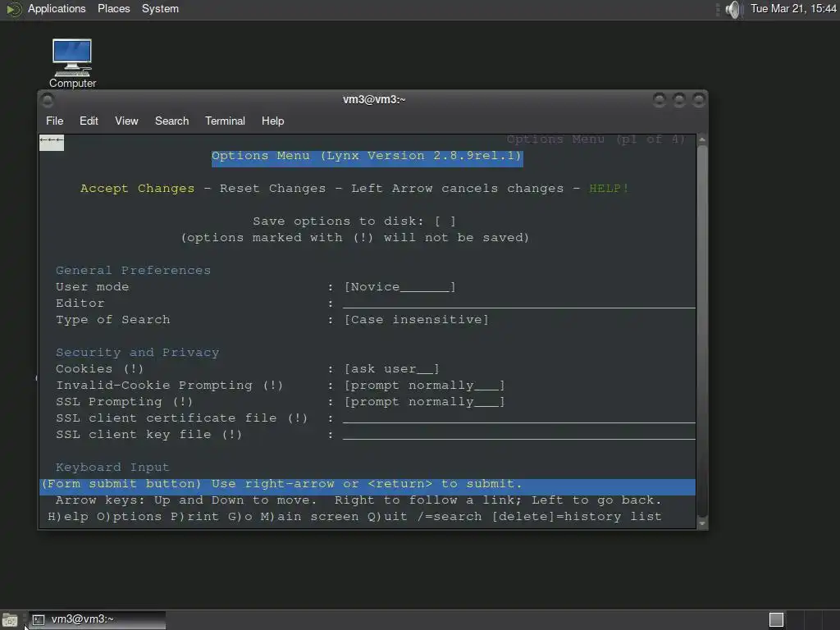The width and height of the screenshot is (840, 630).
Task: Open the Terminal menu
Action: (225, 121)
